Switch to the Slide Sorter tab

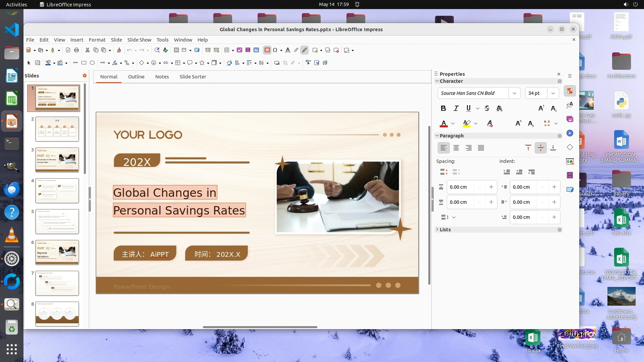(x=193, y=77)
